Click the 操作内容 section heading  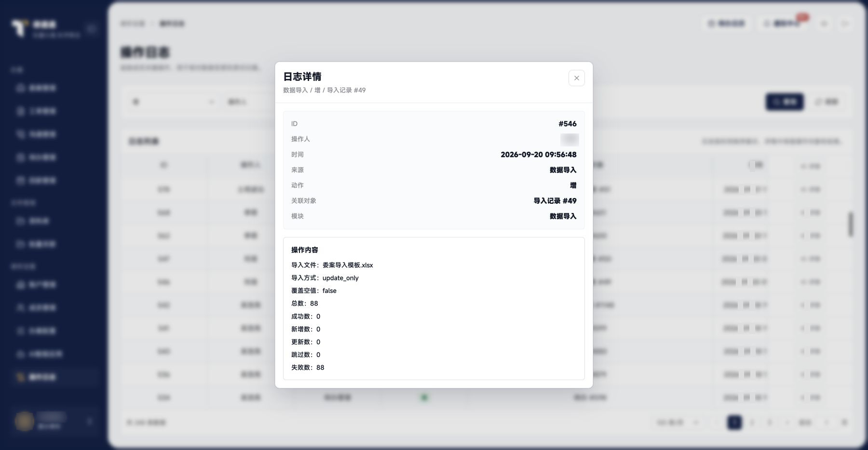(x=305, y=250)
